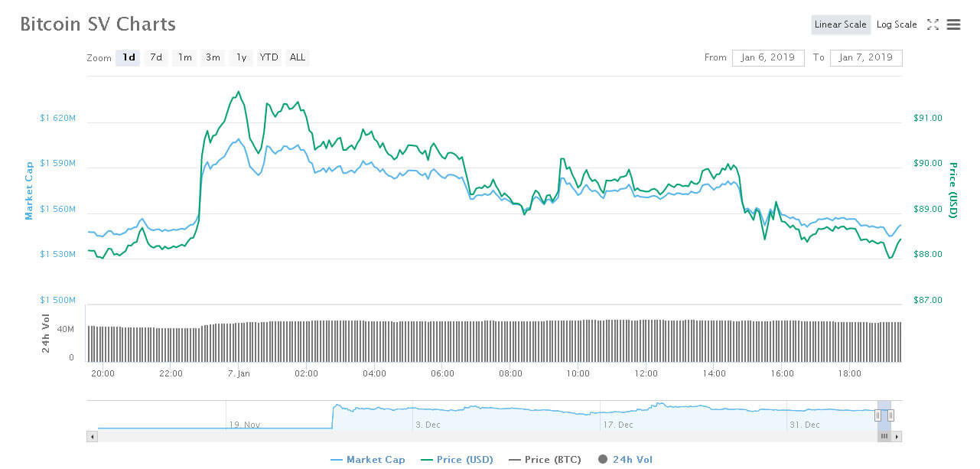Edit the To date field

click(866, 57)
